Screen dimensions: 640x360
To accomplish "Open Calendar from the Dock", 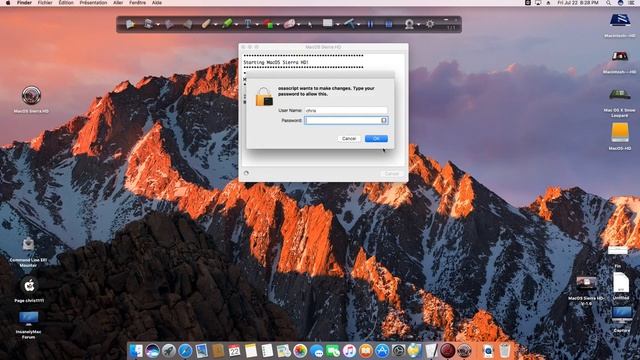I will [234, 351].
